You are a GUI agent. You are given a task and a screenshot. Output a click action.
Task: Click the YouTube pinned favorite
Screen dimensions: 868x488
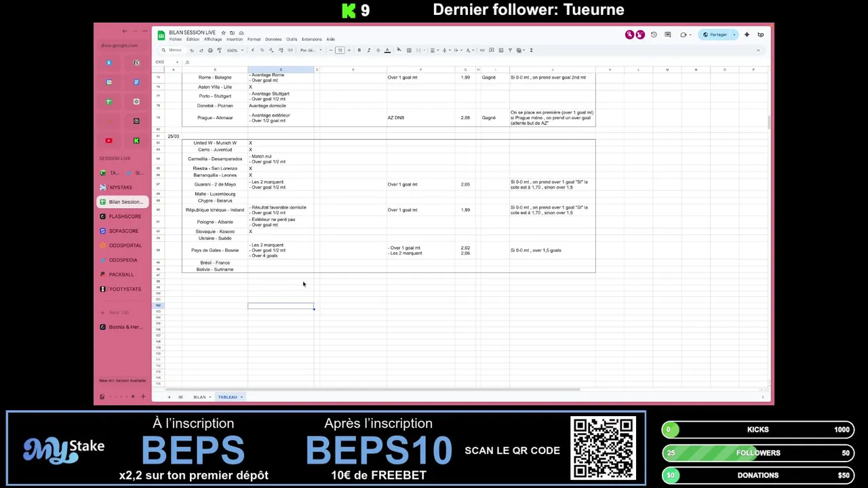(108, 141)
